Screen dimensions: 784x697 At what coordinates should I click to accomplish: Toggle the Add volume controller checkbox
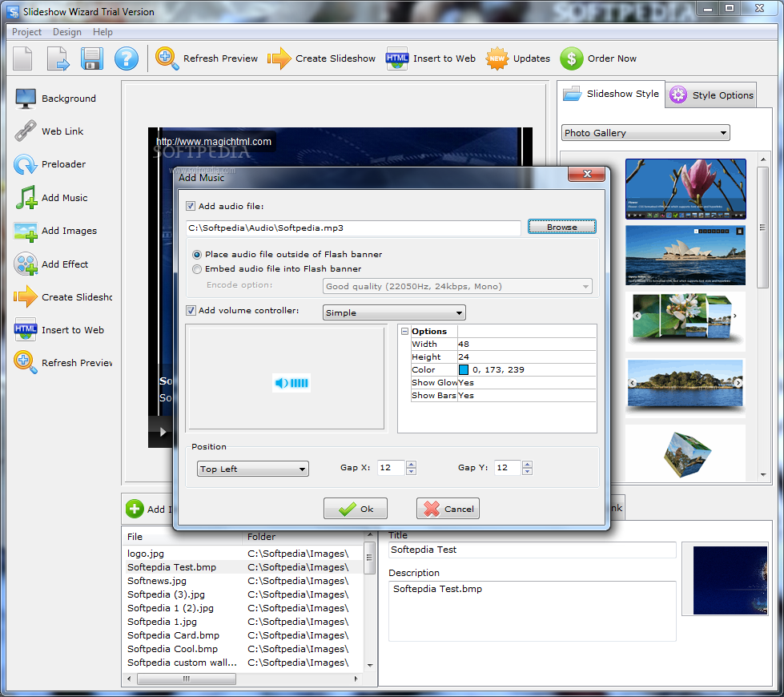(x=191, y=310)
